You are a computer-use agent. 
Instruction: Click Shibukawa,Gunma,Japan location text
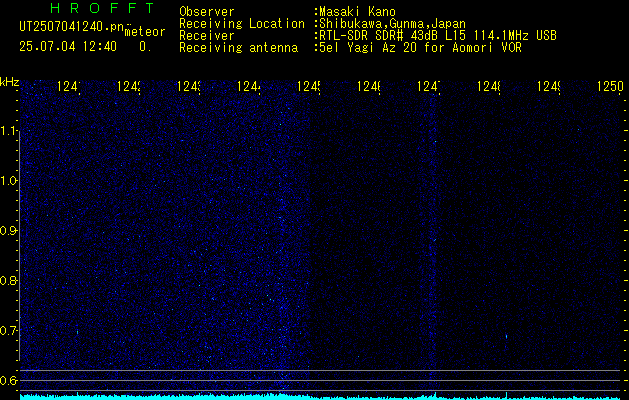click(x=392, y=24)
